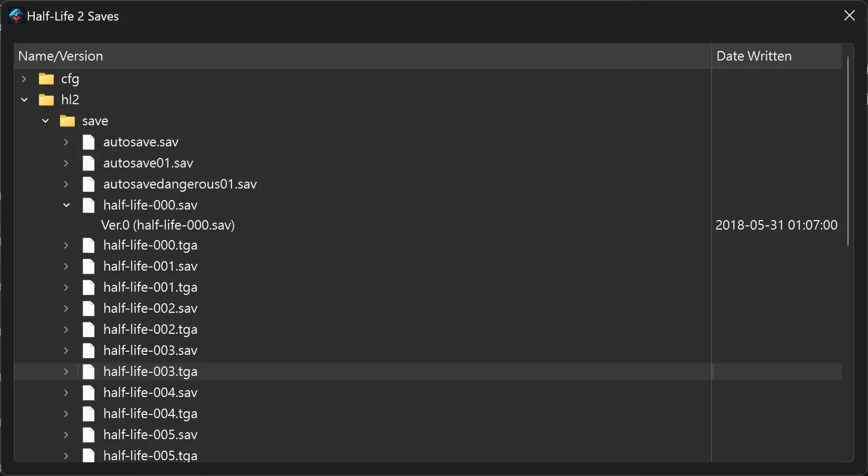868x476 pixels.
Task: Click the half-life-000.sav file icon
Action: (88, 205)
